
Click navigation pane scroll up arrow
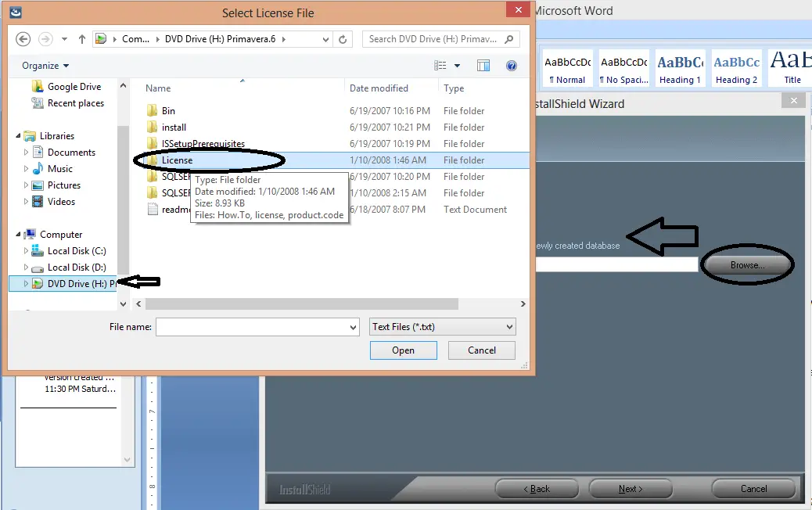(x=124, y=86)
